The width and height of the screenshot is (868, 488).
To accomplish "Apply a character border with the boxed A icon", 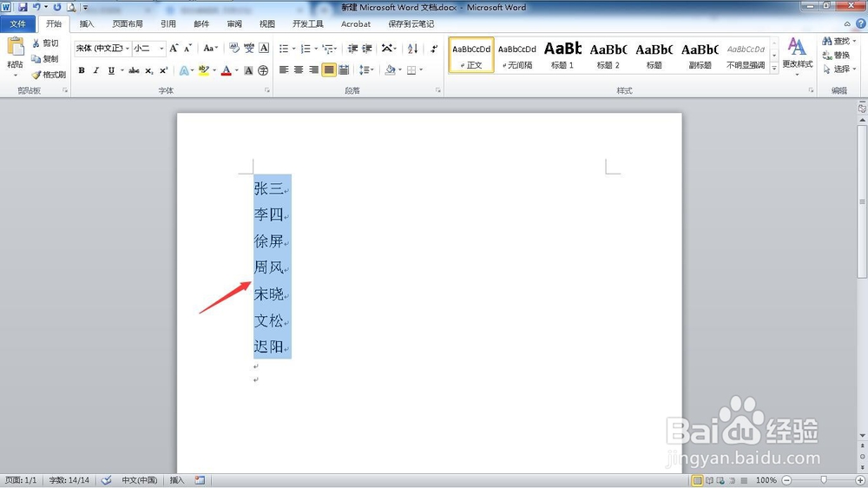I will [x=264, y=48].
